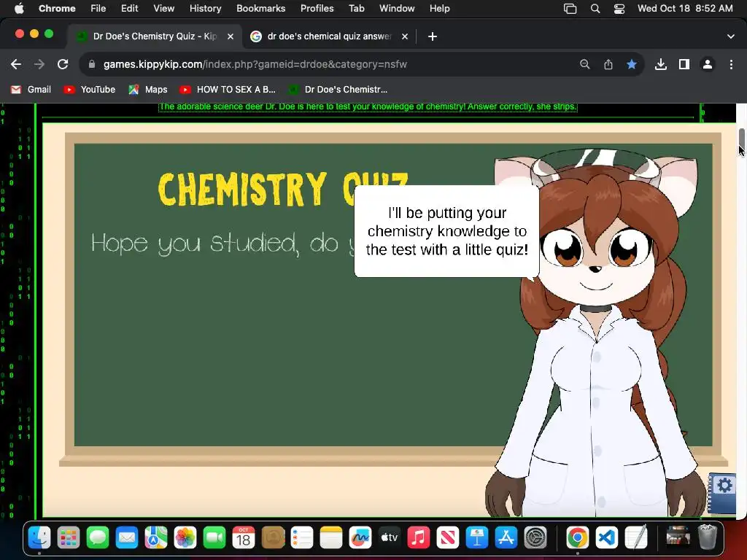Open Spotlight search in menu bar
The height and width of the screenshot is (560, 747).
tap(595, 9)
